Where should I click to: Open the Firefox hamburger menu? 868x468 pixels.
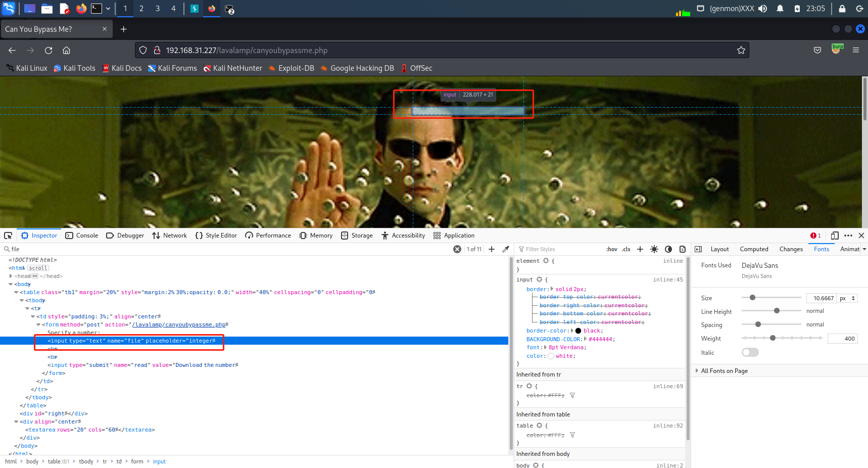pyautogui.click(x=856, y=51)
